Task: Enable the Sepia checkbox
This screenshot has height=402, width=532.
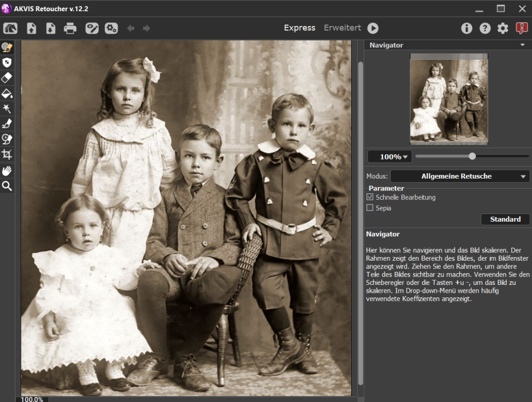Action: tap(370, 208)
